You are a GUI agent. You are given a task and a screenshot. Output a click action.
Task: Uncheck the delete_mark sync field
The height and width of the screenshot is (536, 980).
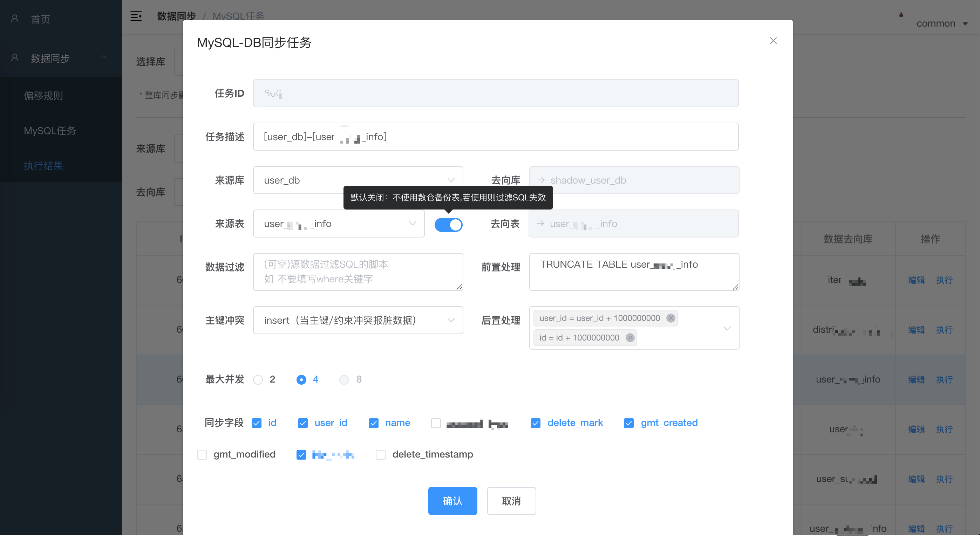(535, 423)
